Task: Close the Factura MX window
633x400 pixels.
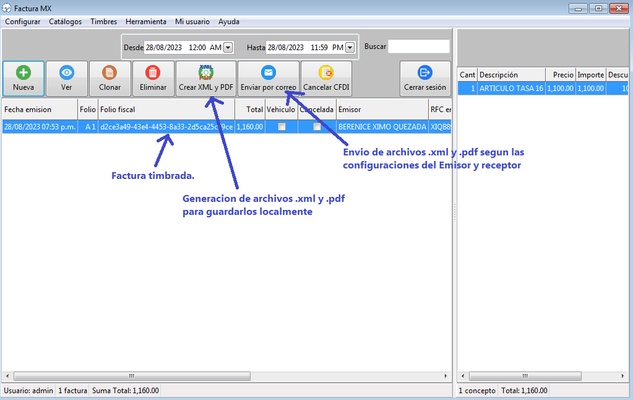Action: tap(618, 8)
